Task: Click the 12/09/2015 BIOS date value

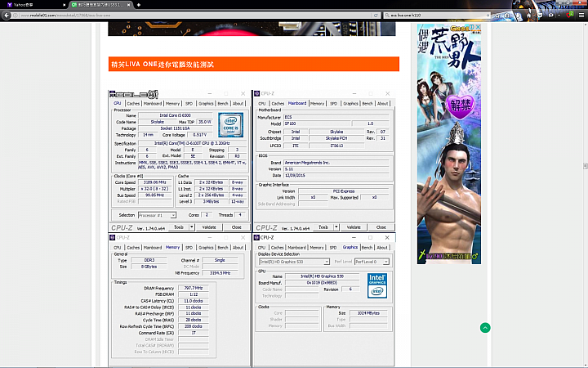Action: (x=336, y=176)
